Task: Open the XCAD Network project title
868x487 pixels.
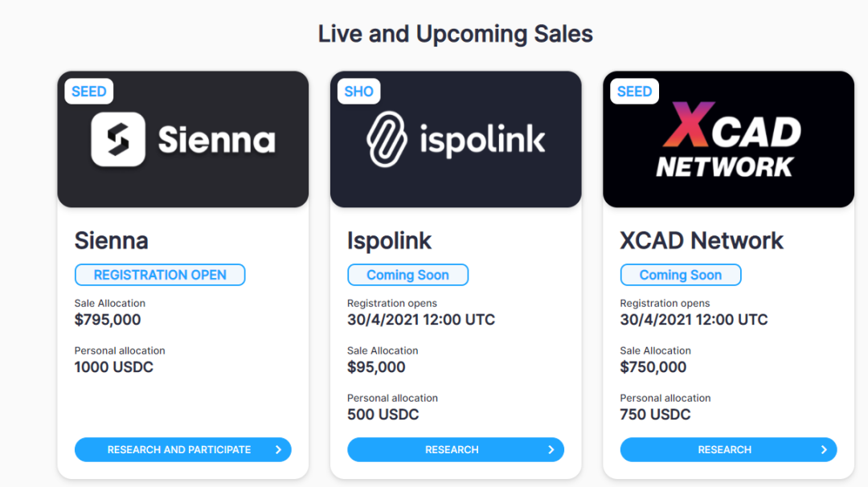Action: (x=702, y=240)
